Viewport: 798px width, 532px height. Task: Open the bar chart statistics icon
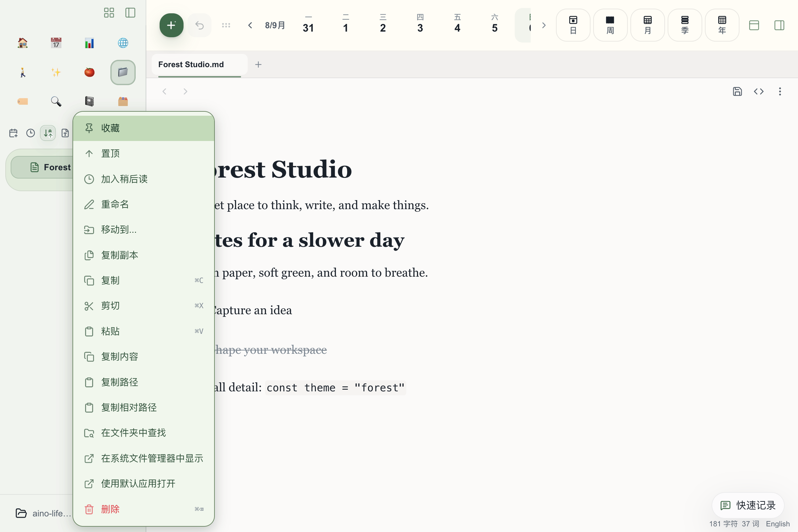pos(89,43)
